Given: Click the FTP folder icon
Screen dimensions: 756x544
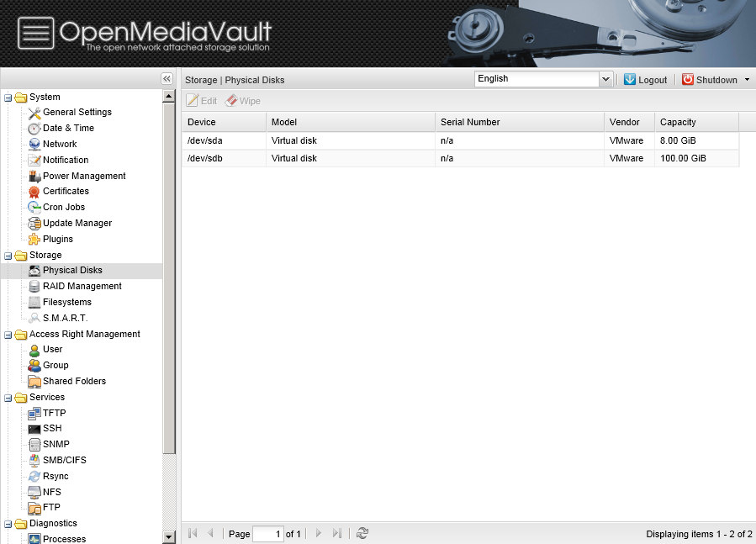Looking at the screenshot, I should point(34,508).
